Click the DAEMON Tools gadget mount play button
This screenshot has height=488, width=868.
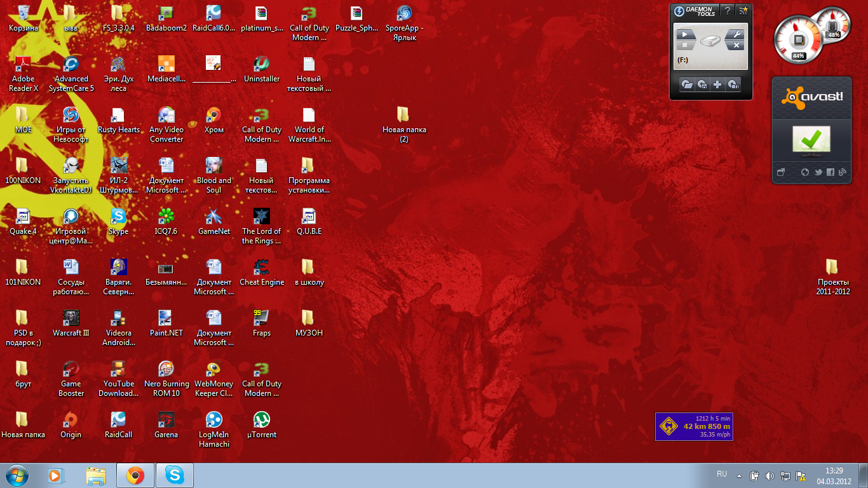click(x=685, y=35)
